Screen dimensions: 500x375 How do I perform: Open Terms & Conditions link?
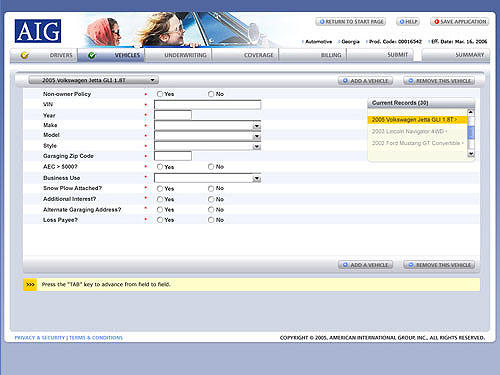point(96,338)
